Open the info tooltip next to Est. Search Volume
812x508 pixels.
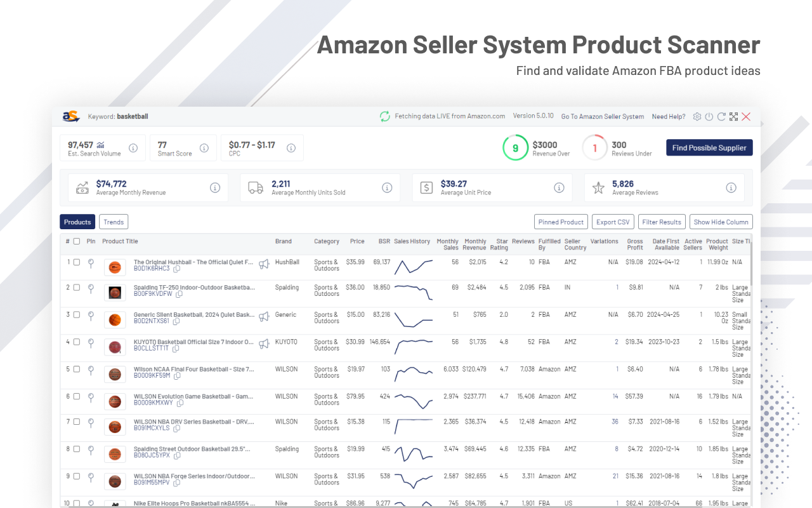tap(133, 148)
